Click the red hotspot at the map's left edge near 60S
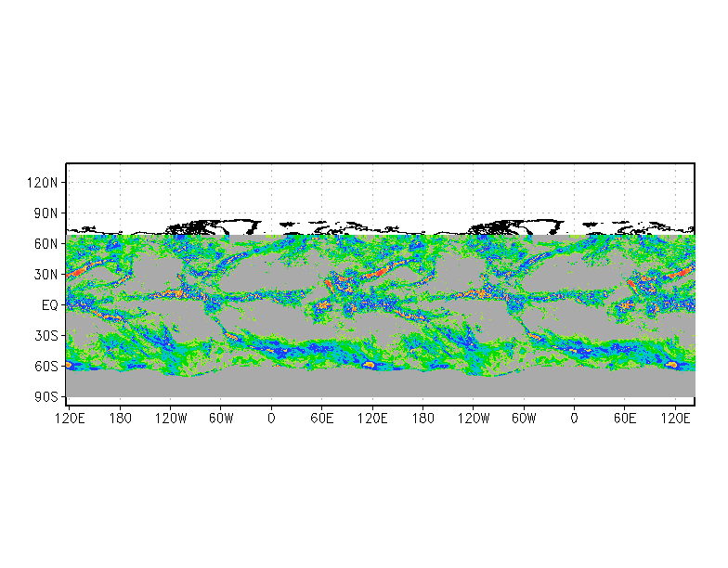 (69, 366)
